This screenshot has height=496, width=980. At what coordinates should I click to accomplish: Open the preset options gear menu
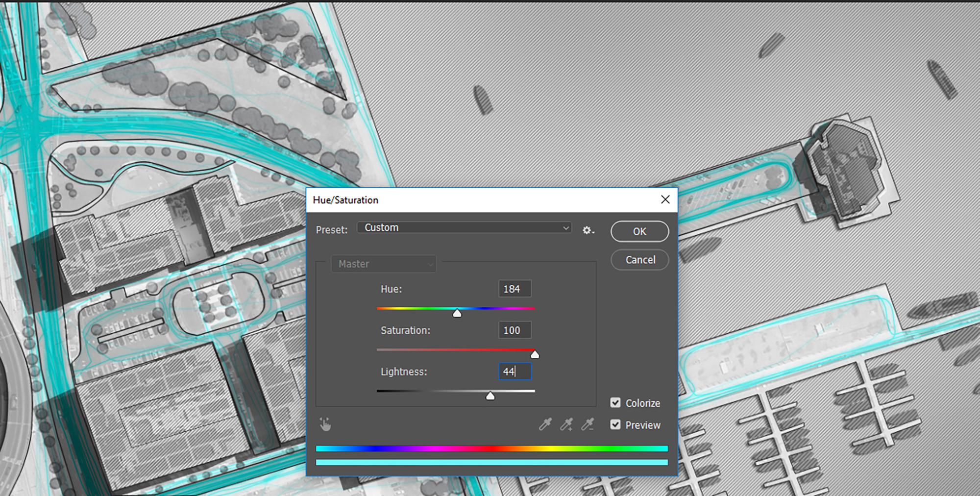click(588, 230)
